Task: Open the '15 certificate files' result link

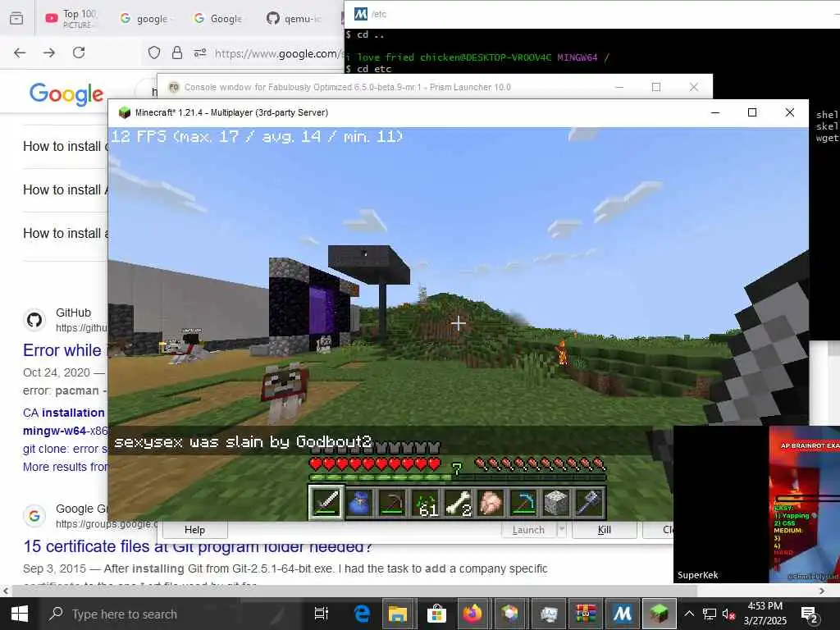Action: 198,546
